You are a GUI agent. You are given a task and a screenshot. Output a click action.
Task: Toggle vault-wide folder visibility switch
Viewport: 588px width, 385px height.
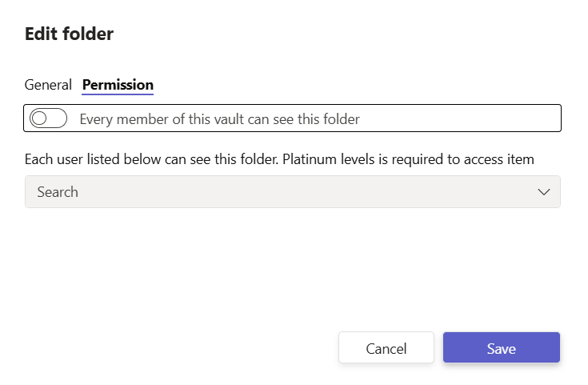48,118
